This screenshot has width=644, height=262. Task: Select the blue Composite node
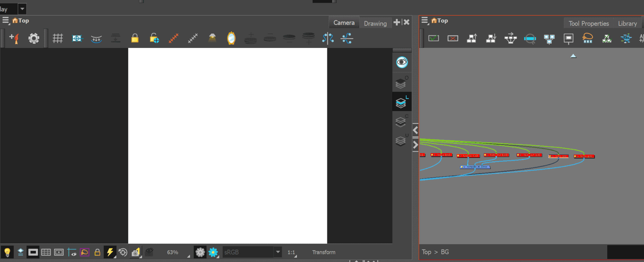(x=475, y=167)
